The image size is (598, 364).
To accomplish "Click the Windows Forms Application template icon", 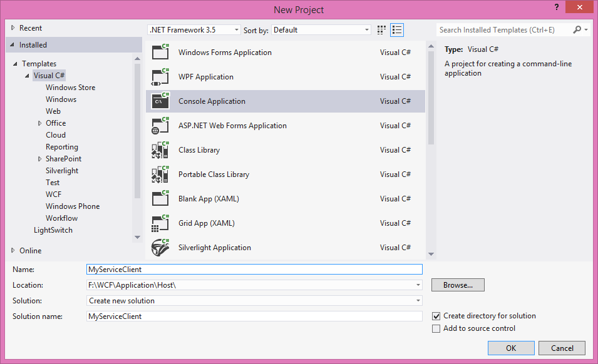I will click(x=160, y=52).
